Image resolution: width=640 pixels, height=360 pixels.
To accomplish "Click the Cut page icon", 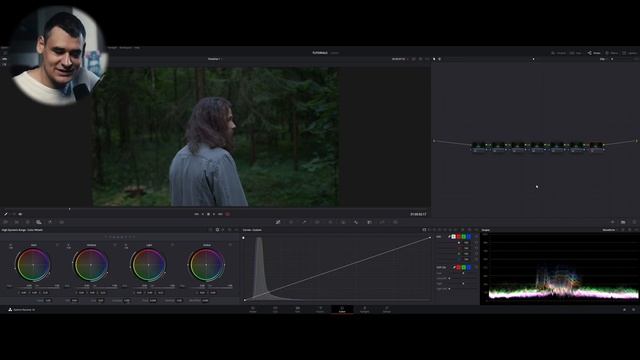I will [x=275, y=309].
